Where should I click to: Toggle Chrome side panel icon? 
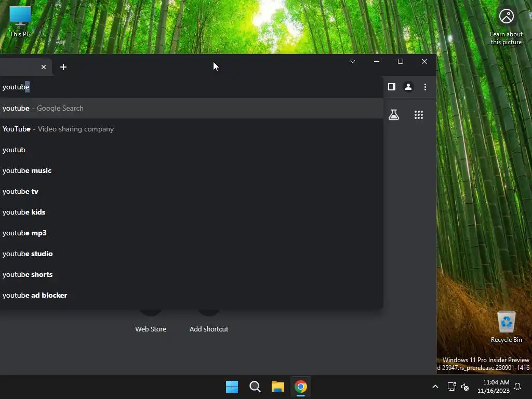[392, 87]
